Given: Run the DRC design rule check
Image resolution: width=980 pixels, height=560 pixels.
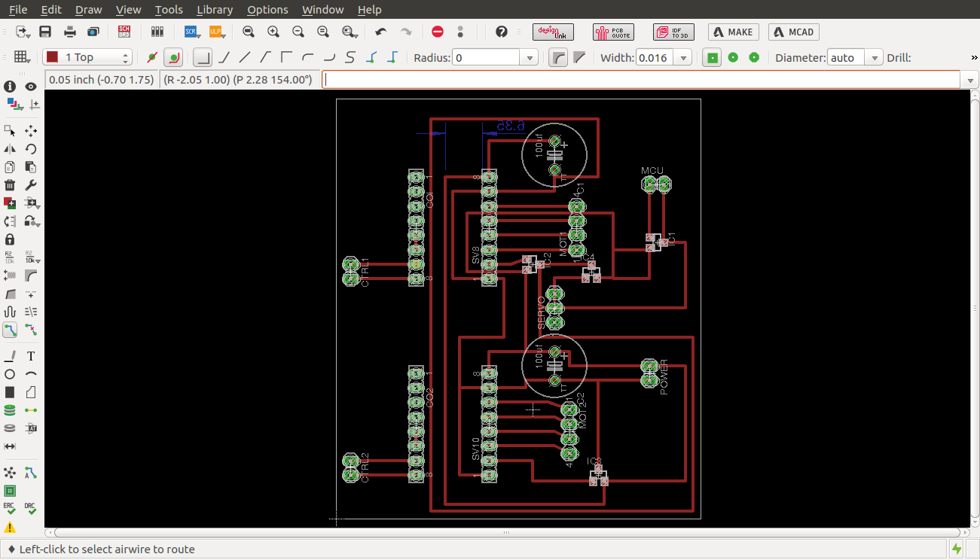Looking at the screenshot, I should tap(30, 510).
